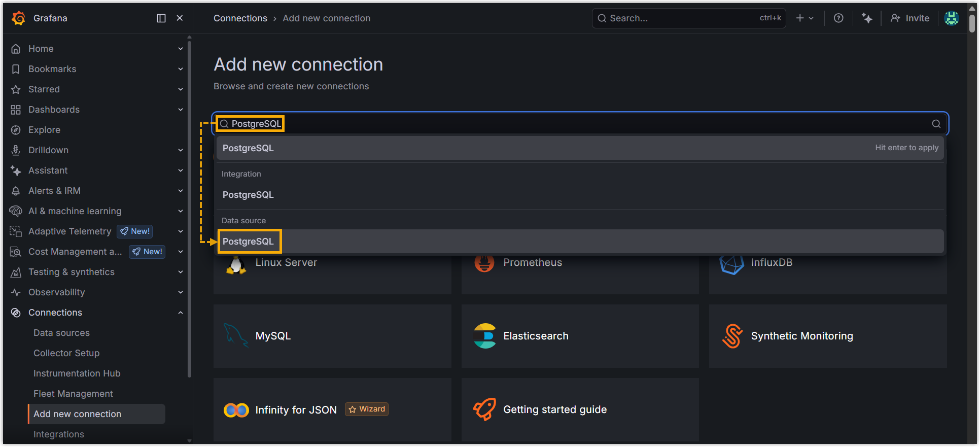
Task: Click Connections breadcrumb link
Action: pyautogui.click(x=240, y=18)
